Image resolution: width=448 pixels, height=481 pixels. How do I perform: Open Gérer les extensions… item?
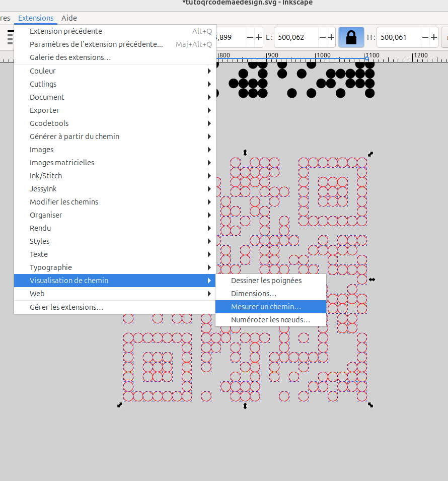pos(66,307)
